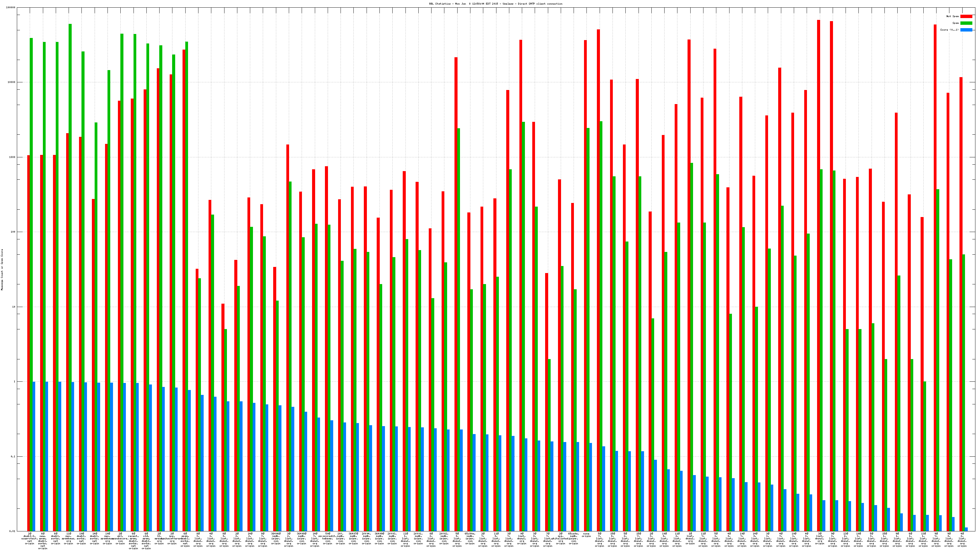Click the 'Score (0..1)' legend label
Image resolution: width=980 pixels, height=551 pixels.
tap(949, 30)
